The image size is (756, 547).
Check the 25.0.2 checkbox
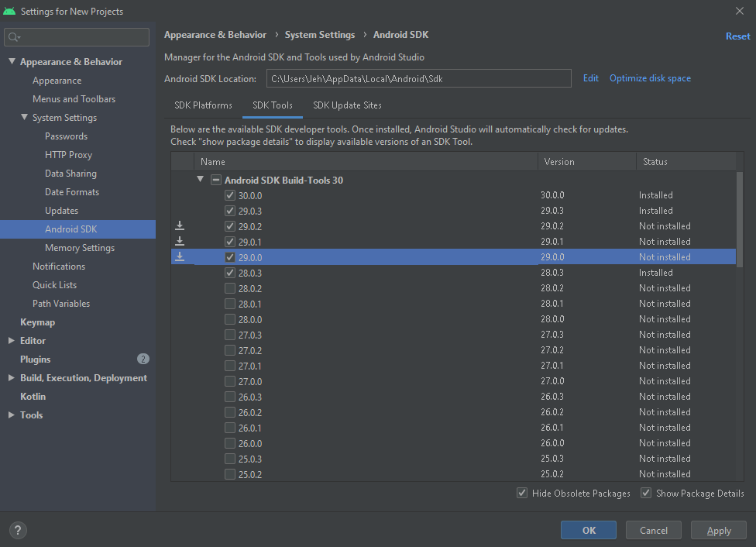point(230,474)
